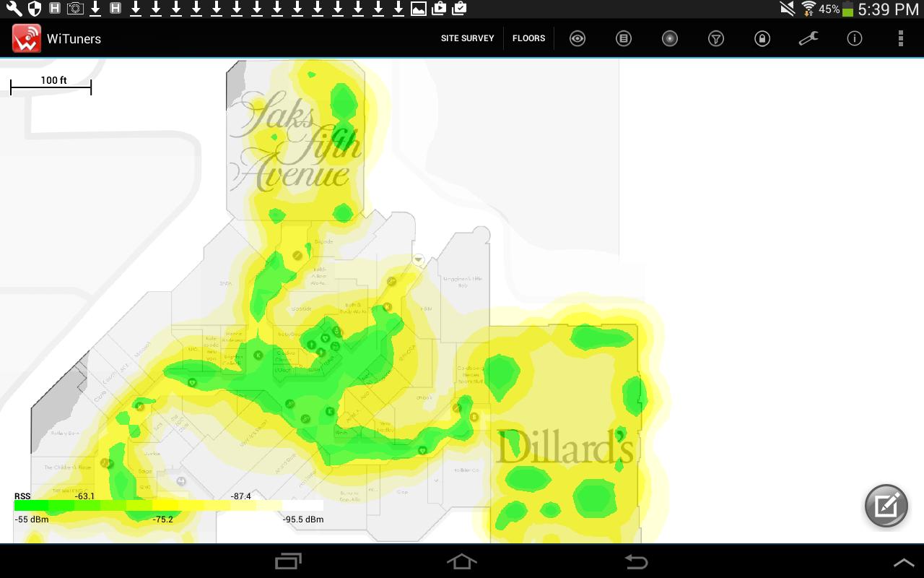Tap the 5:39 PM clock
Viewport: 924px width, 578px height.
[x=889, y=9]
